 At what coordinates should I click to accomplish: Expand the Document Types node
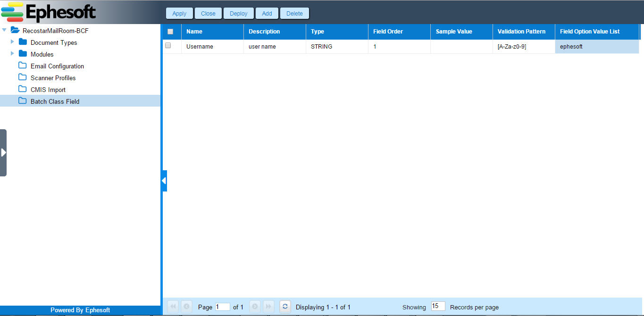pos(12,42)
